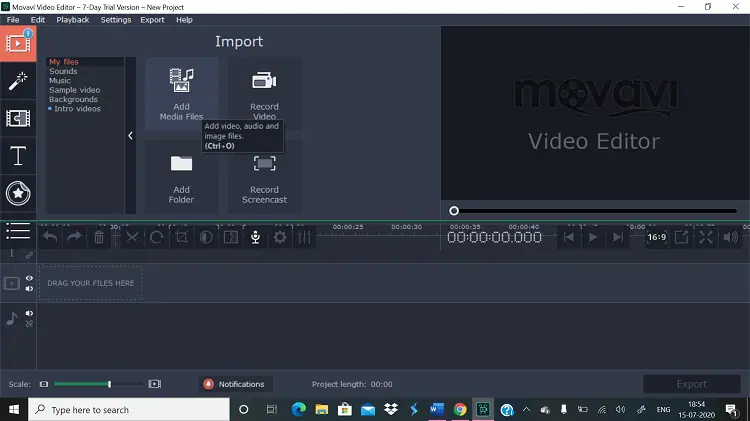Click the Record audio microphone icon
This screenshot has width=750, height=421.
(x=255, y=237)
